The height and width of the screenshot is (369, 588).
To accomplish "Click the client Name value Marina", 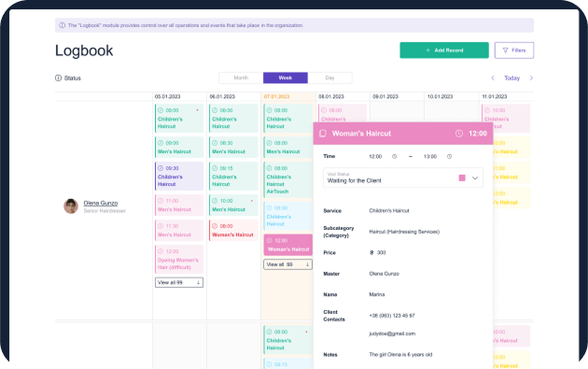I will click(x=377, y=294).
